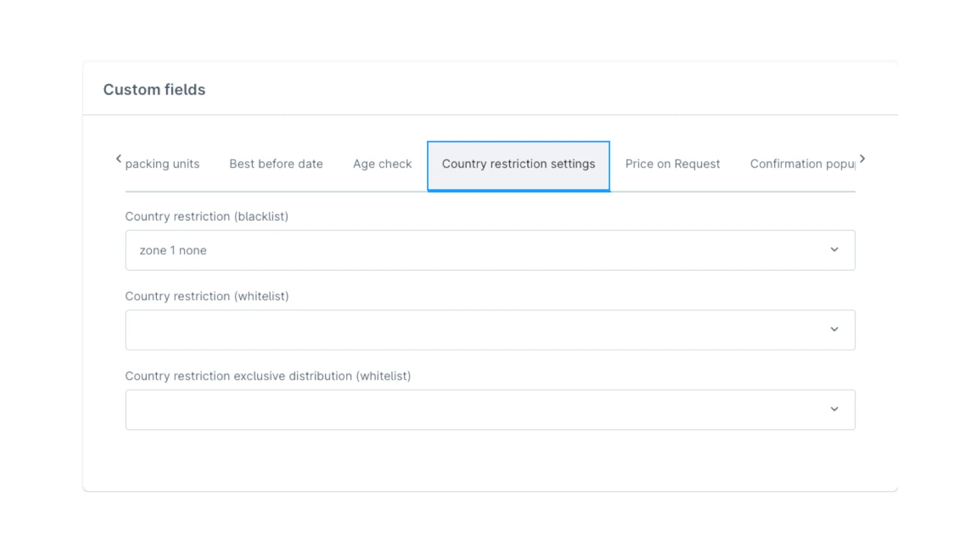Switch to the Price on Request tab
This screenshot has height=551, width=980.
point(672,164)
